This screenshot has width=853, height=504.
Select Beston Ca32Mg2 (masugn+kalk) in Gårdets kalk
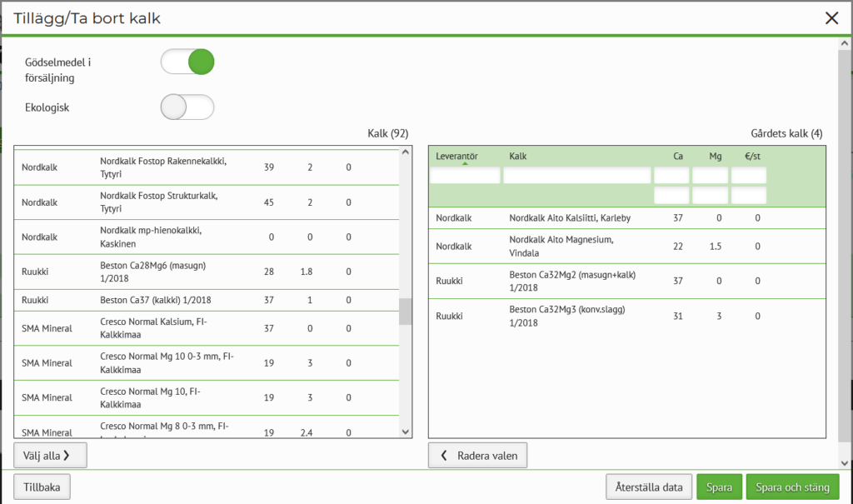tap(626, 282)
